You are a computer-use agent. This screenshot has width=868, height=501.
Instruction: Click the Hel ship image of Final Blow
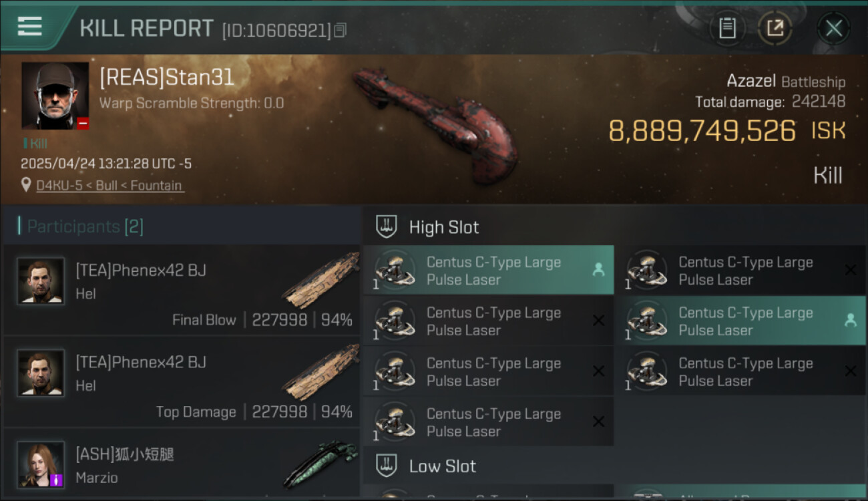(x=320, y=281)
